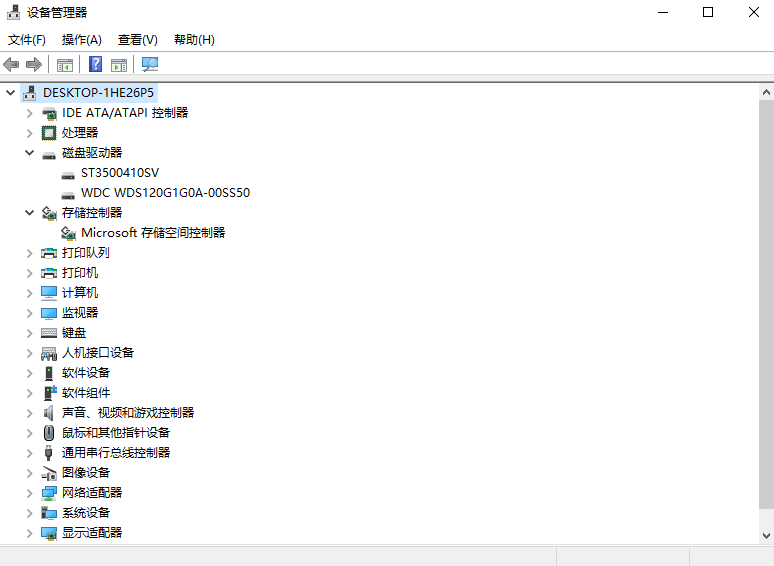Click the IDE ATA/ATAPI controller icon
Viewport: 774px width, 566px height.
(49, 113)
